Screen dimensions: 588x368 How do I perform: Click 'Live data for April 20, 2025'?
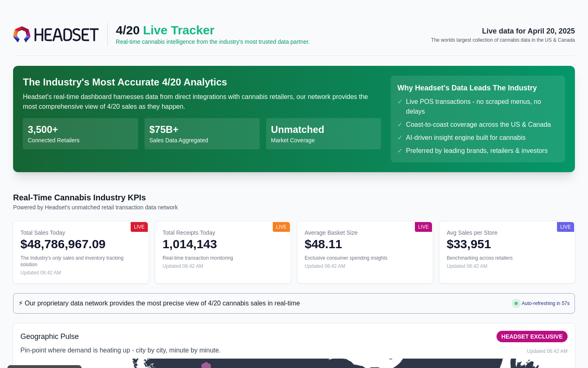tap(528, 31)
